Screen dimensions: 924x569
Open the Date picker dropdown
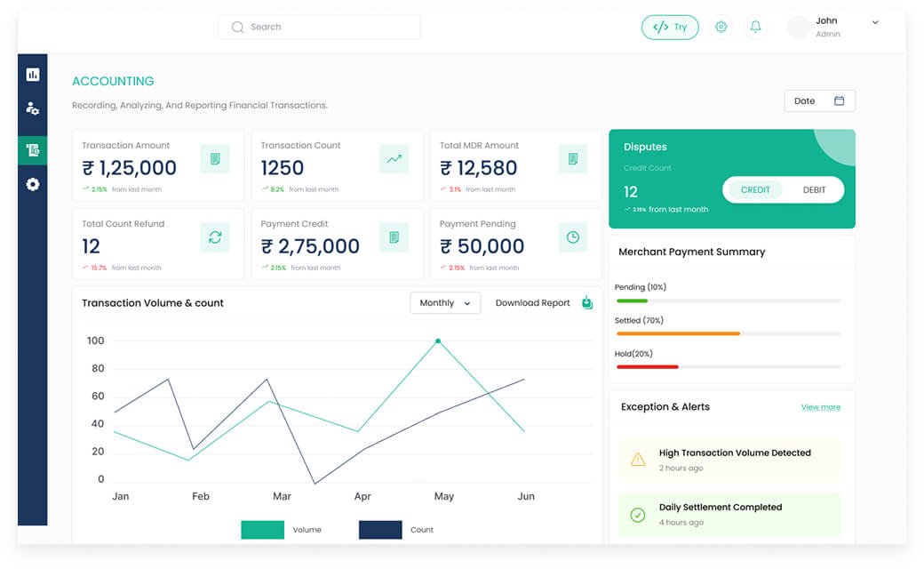click(819, 100)
